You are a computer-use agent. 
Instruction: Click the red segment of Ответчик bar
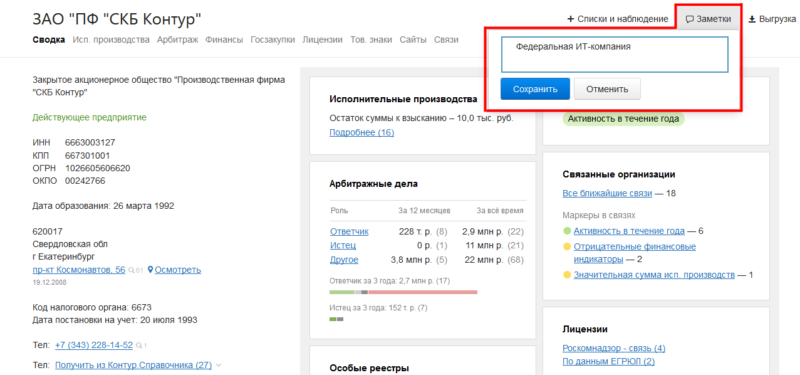(422, 292)
